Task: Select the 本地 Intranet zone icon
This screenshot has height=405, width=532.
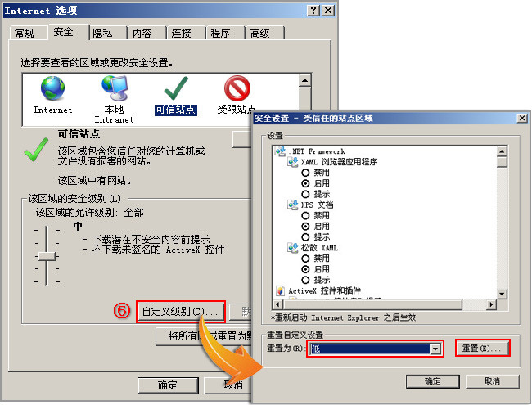Action: pos(115,88)
